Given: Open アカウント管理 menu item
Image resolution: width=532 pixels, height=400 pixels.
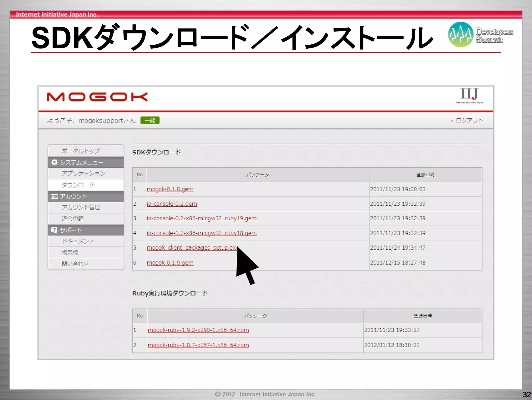Looking at the screenshot, I should [86, 207].
